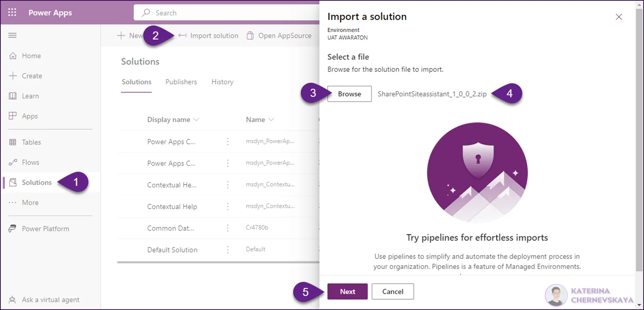This screenshot has width=644, height=310.
Task: Expand Display name column sort dropdown
Action: [196, 120]
